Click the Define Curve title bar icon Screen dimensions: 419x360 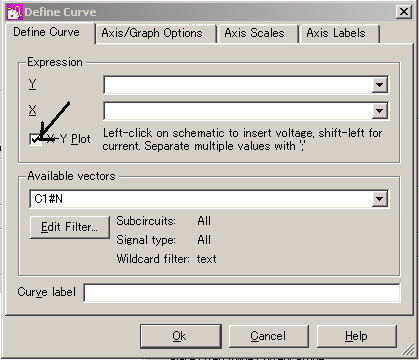coord(15,12)
